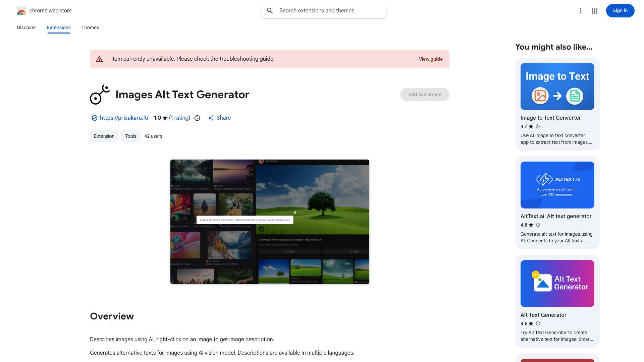
Task: Select the Extensions tab
Action: [x=59, y=27]
